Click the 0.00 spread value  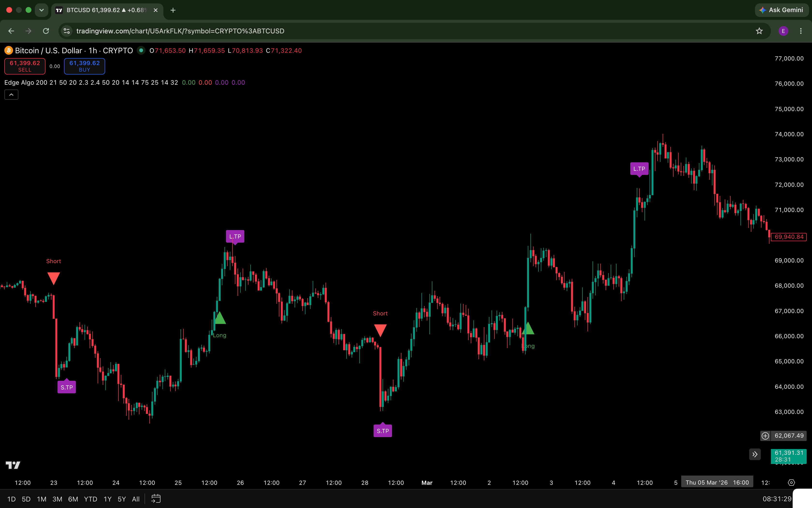pyautogui.click(x=55, y=67)
